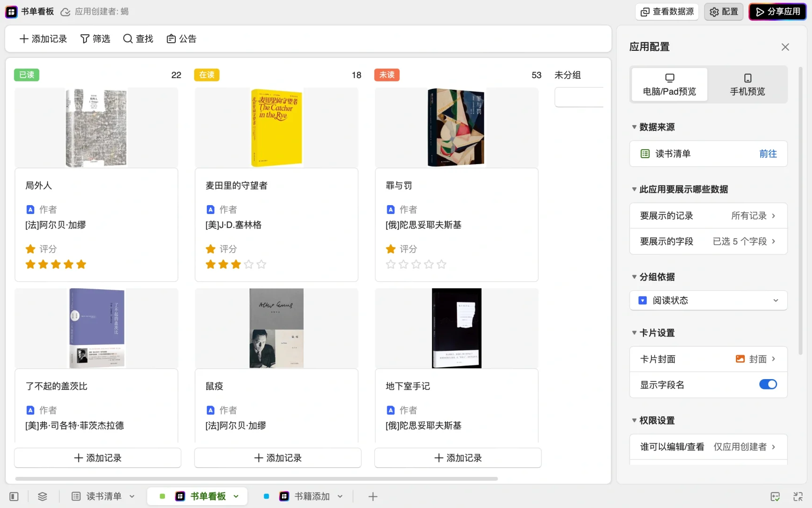
Task: Toggle the sidebar with the panel icon
Action: click(x=13, y=496)
